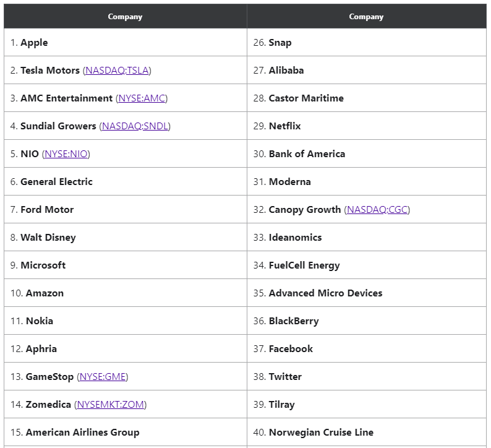Select the Aphria entry
This screenshot has width=491, height=448.
pyautogui.click(x=41, y=349)
